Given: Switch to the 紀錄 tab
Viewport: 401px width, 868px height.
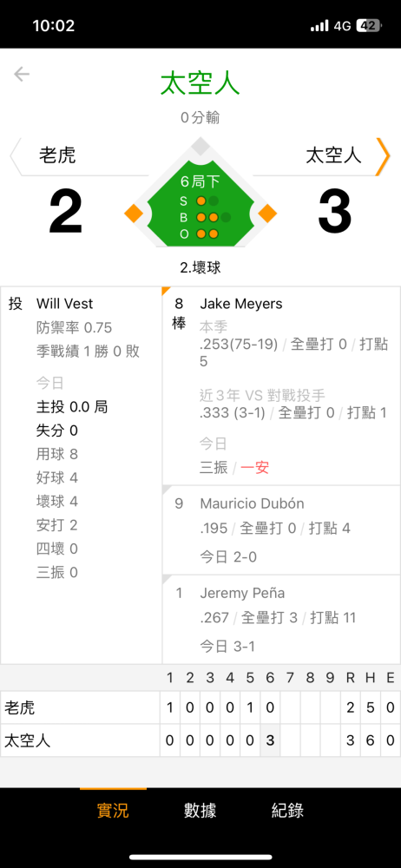Looking at the screenshot, I should point(287,811).
